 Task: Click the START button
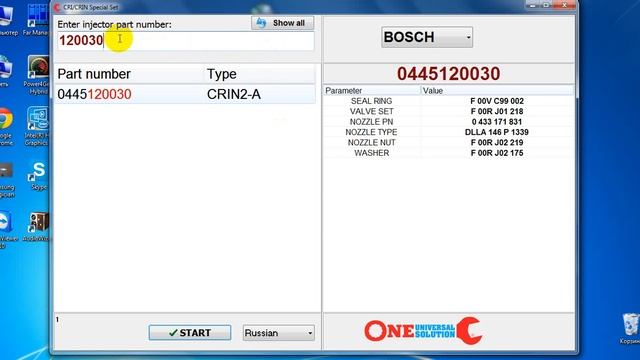point(190,333)
